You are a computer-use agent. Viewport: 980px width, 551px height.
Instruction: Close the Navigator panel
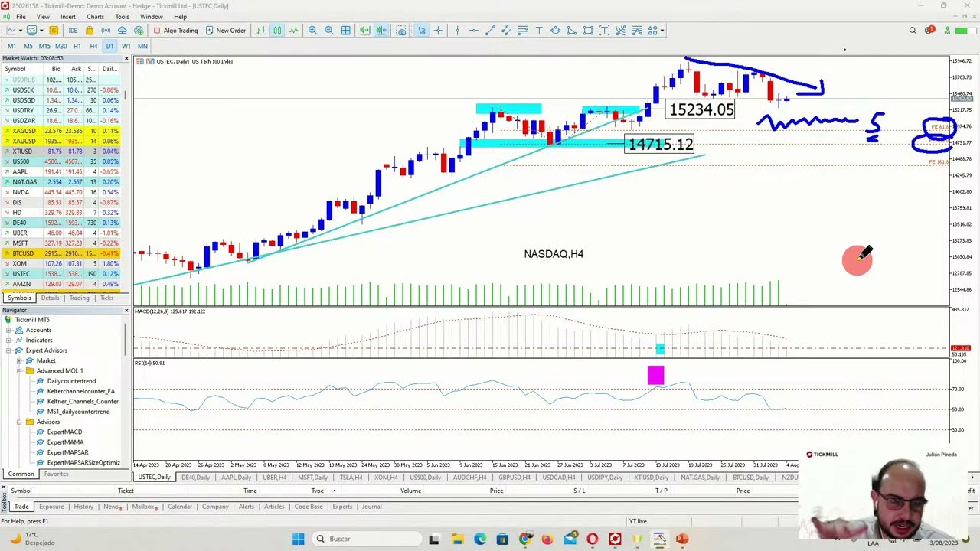click(x=126, y=310)
